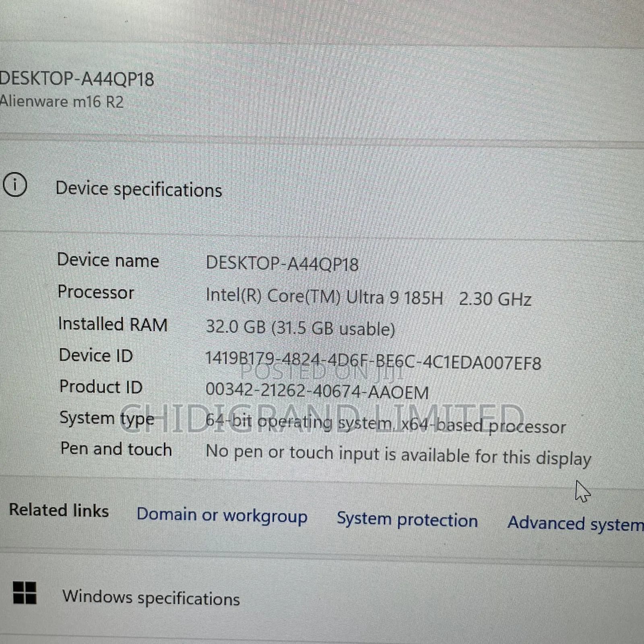Viewport: 644px width, 644px height.
Task: Select Device name value DESKTOP-A44QP18
Action: tap(282, 264)
